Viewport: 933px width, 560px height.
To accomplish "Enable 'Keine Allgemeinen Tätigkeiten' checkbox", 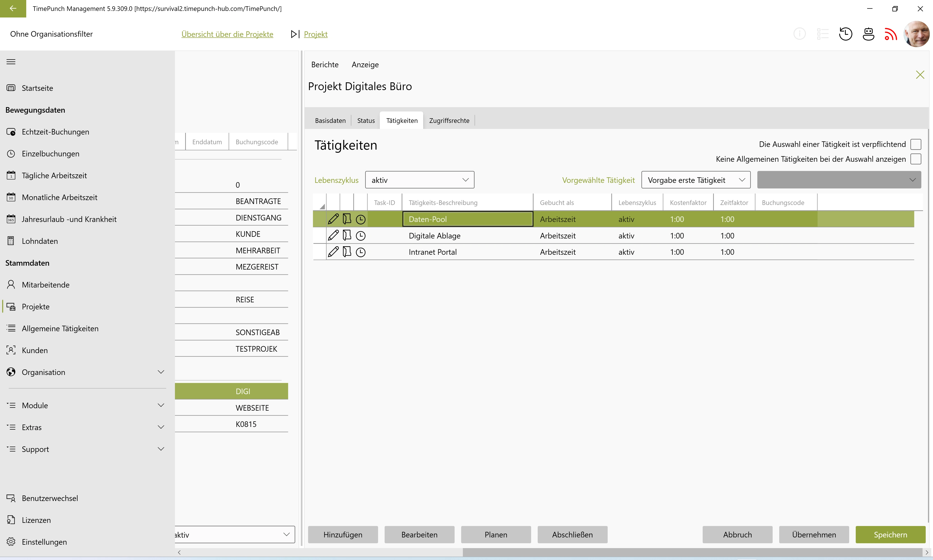I will [x=916, y=159].
